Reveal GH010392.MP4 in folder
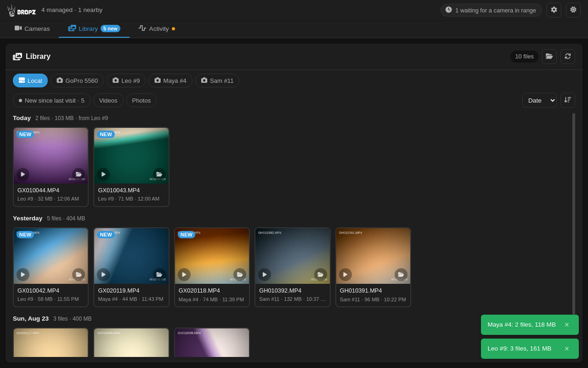The image size is (588, 368). tap(321, 275)
